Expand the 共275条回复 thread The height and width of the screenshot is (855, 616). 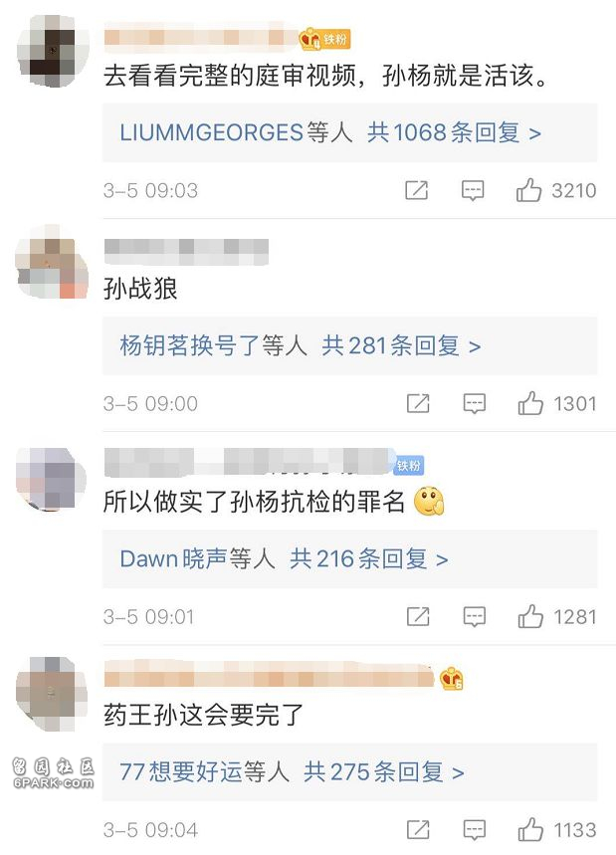(x=384, y=772)
